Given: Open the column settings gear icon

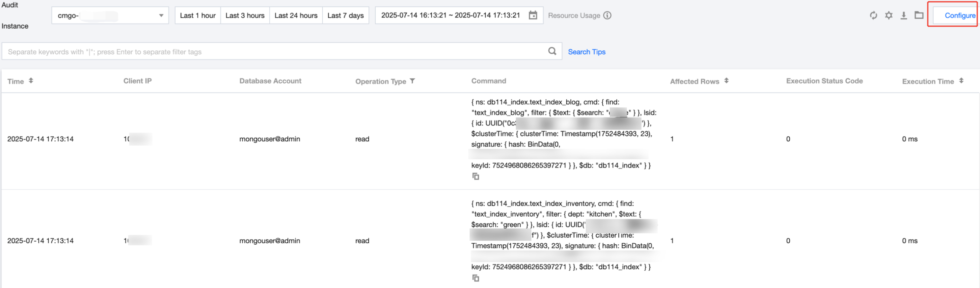Looking at the screenshot, I should [x=889, y=15].
